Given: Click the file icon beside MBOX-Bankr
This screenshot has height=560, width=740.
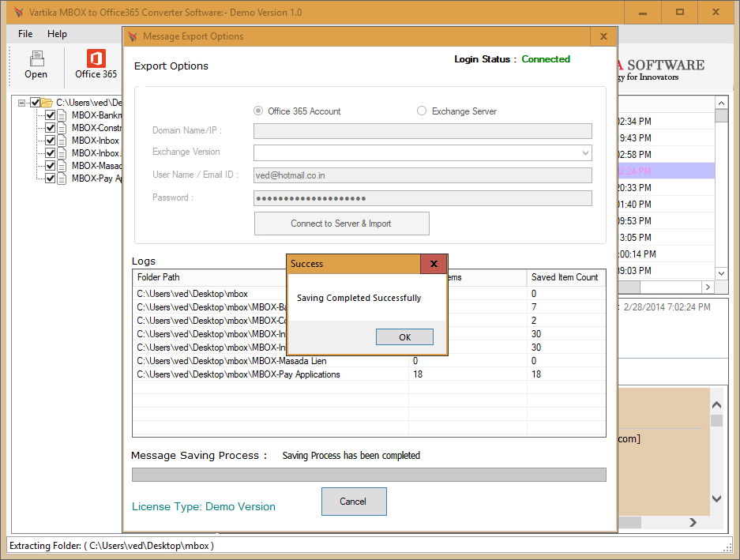Looking at the screenshot, I should click(62, 115).
